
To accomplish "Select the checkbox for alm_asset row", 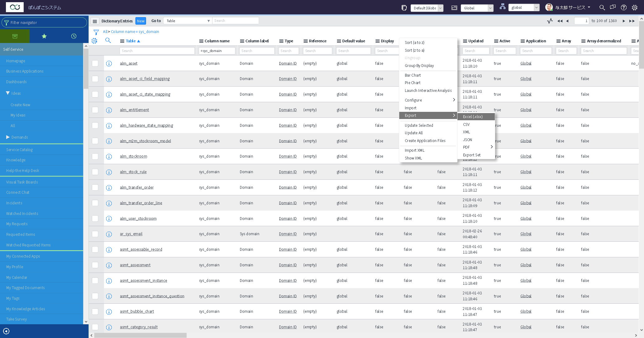I will pos(95,63).
